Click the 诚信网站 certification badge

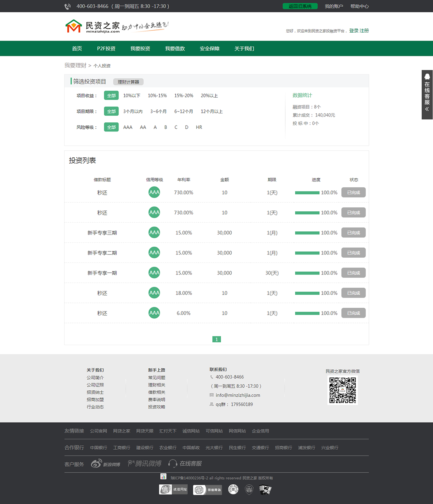tap(173, 489)
